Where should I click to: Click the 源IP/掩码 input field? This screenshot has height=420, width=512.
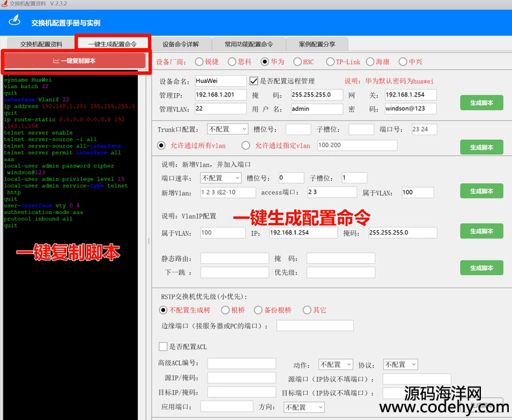tap(242, 378)
